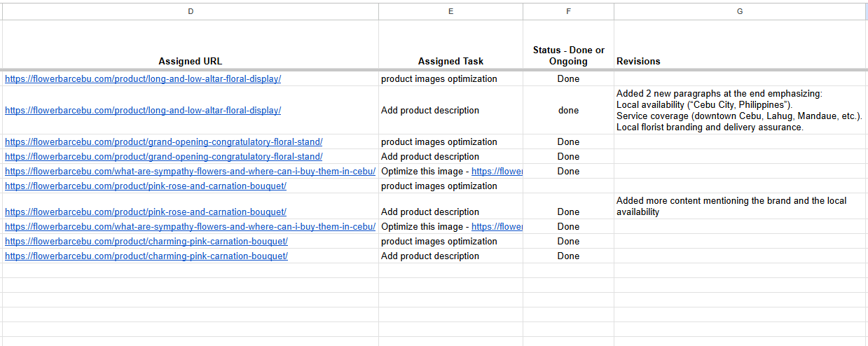This screenshot has width=868, height=346.
Task: Click "product images optimization" task for grand-opening floral stand
Action: click(x=439, y=142)
